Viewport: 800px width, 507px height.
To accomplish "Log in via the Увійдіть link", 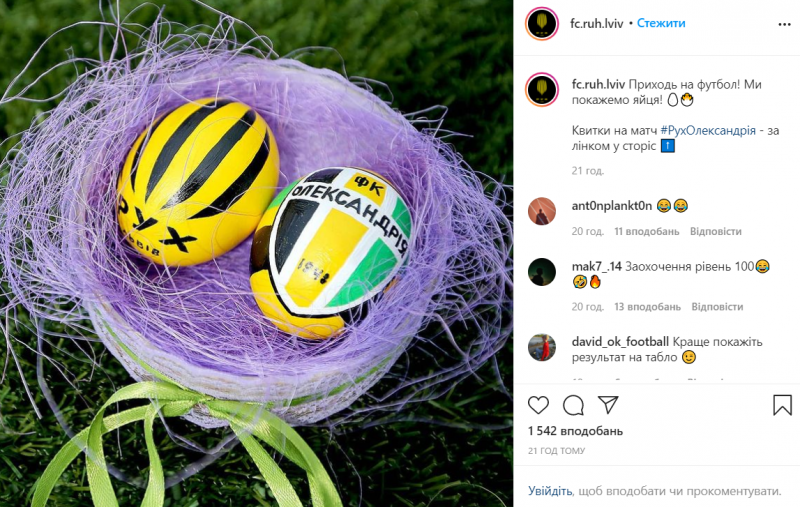I will point(550,491).
